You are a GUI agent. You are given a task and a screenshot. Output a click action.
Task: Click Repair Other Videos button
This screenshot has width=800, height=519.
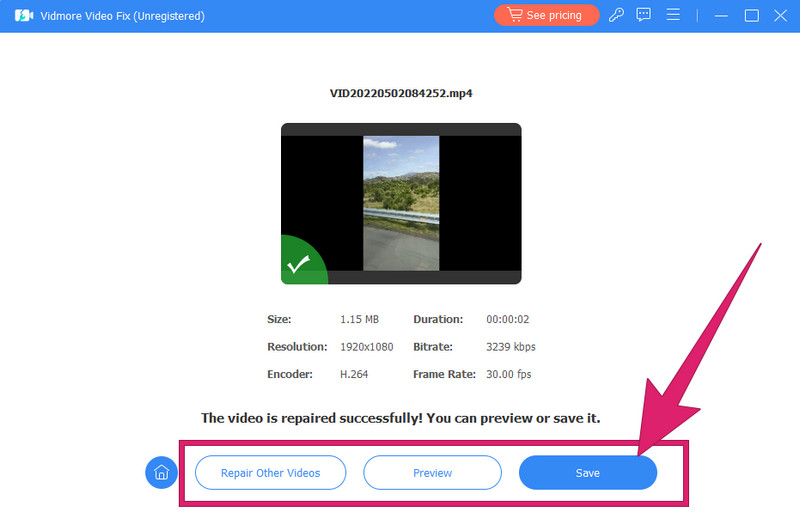270,473
